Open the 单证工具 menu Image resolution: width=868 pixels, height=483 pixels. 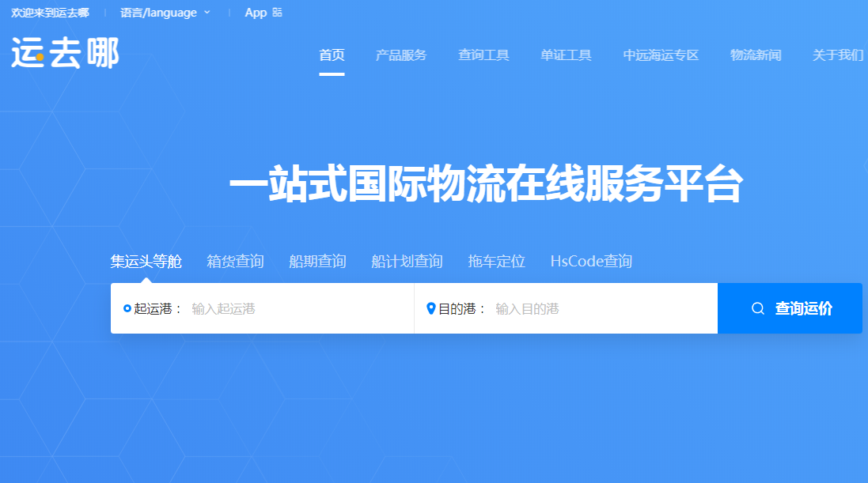(566, 55)
